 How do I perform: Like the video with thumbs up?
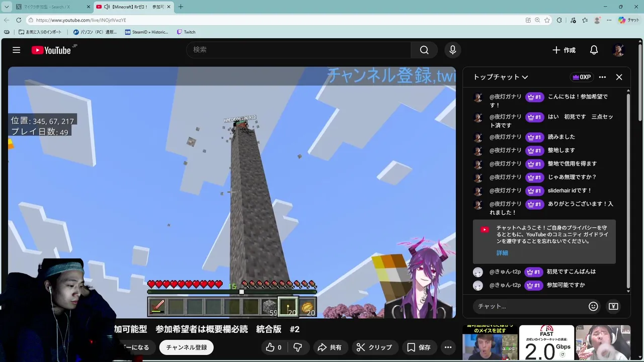pyautogui.click(x=274, y=347)
